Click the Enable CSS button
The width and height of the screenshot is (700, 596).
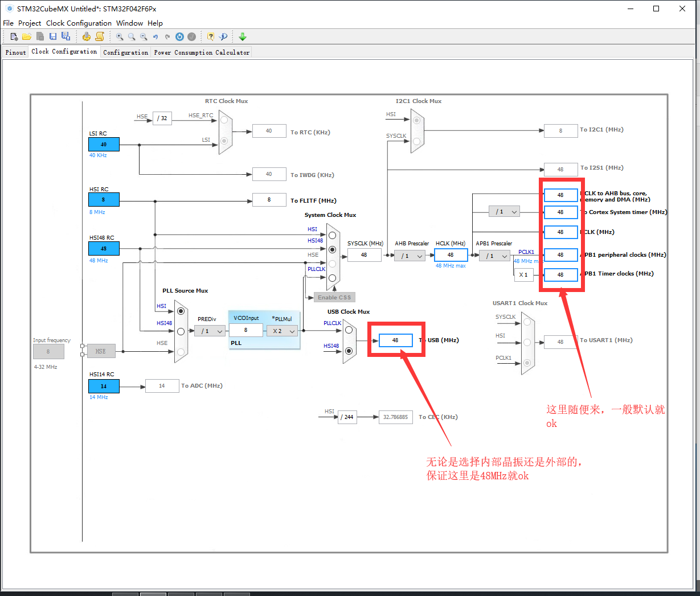[x=334, y=297]
